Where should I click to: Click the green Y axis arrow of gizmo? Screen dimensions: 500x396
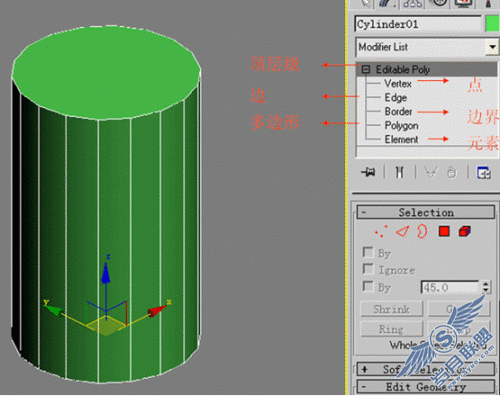point(54,310)
